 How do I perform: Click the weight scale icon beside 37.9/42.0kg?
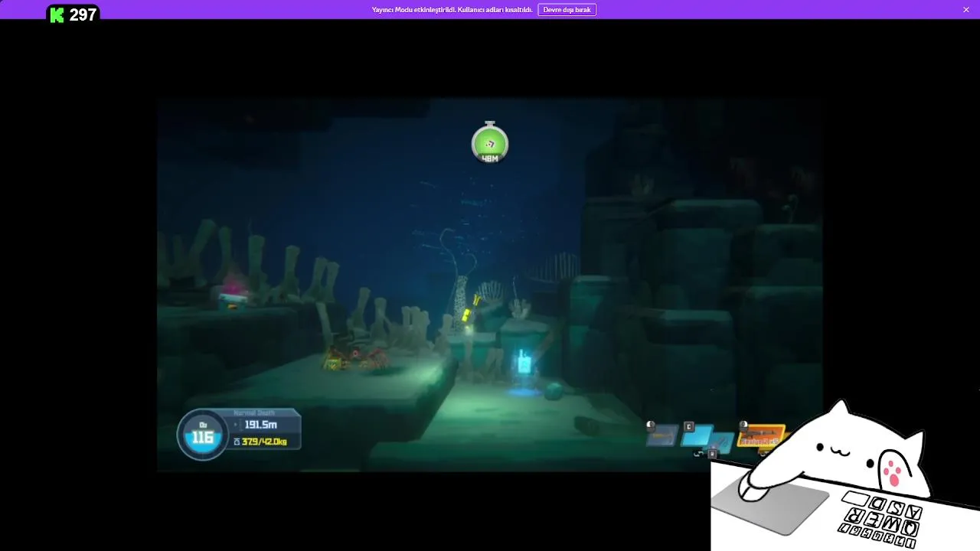point(237,442)
